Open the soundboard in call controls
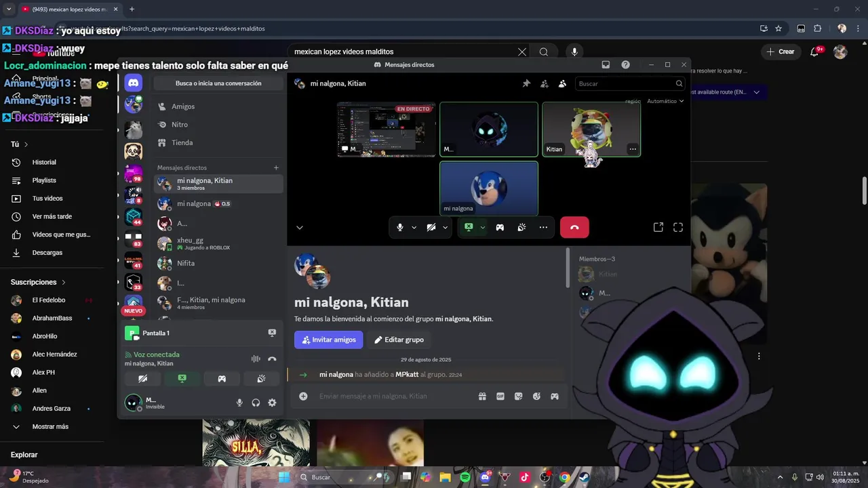 521,228
